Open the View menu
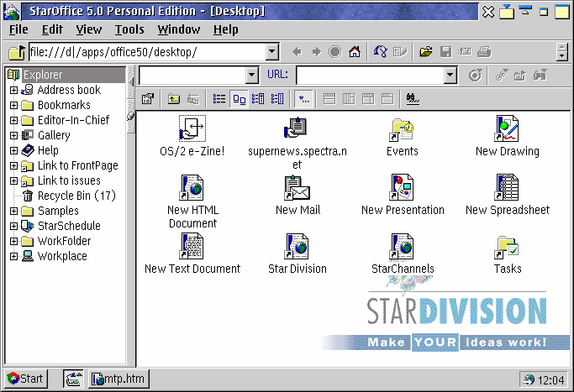This screenshot has height=392, width=574. pos(88,29)
